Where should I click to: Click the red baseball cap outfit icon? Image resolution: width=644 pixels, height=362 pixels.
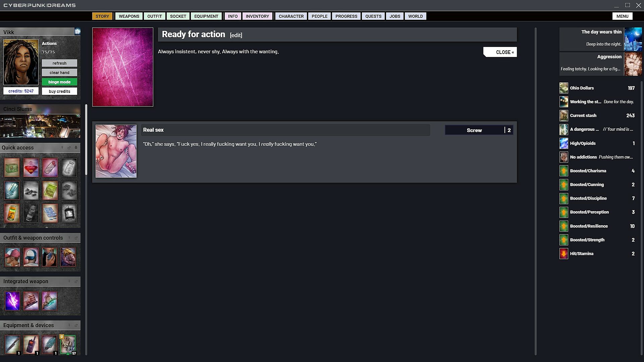click(x=12, y=257)
